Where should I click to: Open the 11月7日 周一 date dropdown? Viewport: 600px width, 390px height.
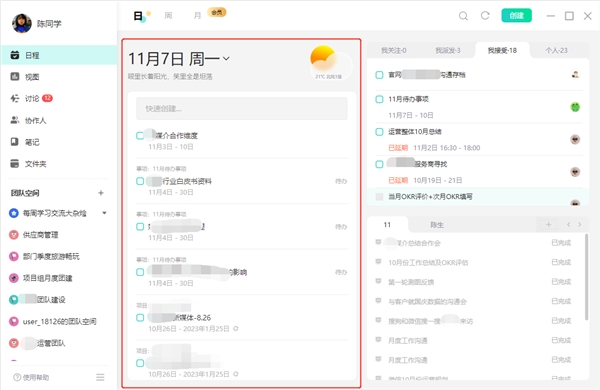[x=227, y=59]
